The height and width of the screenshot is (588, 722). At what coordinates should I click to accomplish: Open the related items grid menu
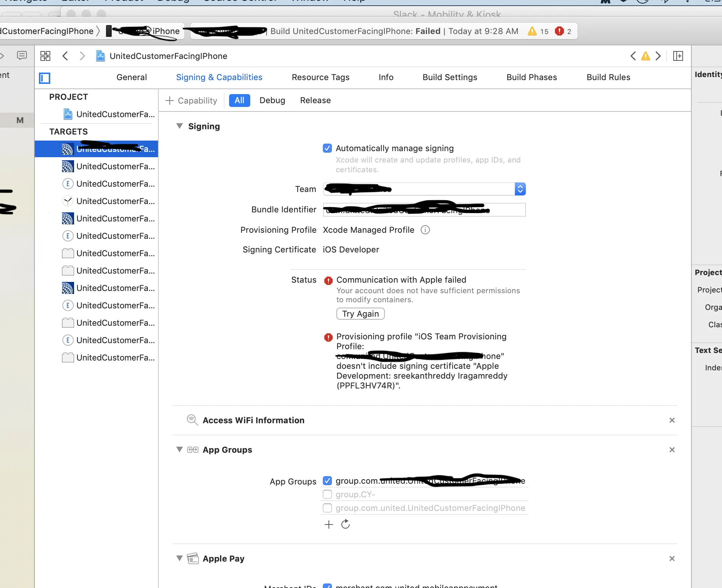(x=45, y=56)
